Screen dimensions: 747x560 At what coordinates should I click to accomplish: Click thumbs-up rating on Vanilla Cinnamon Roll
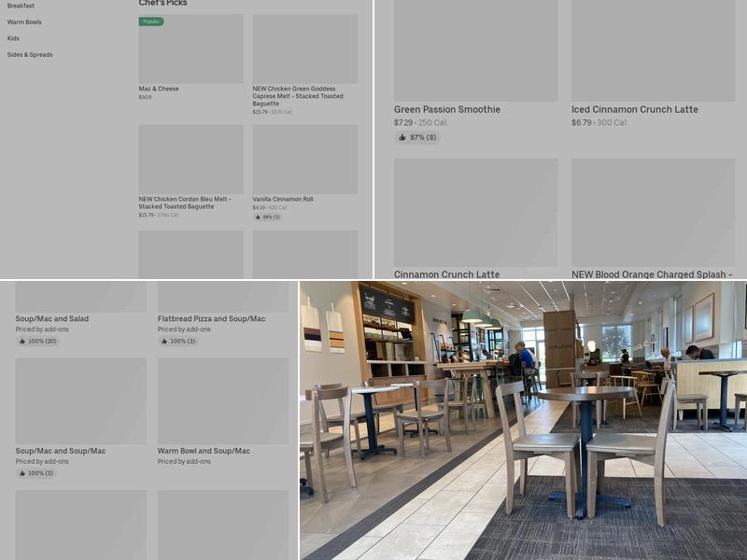click(258, 217)
